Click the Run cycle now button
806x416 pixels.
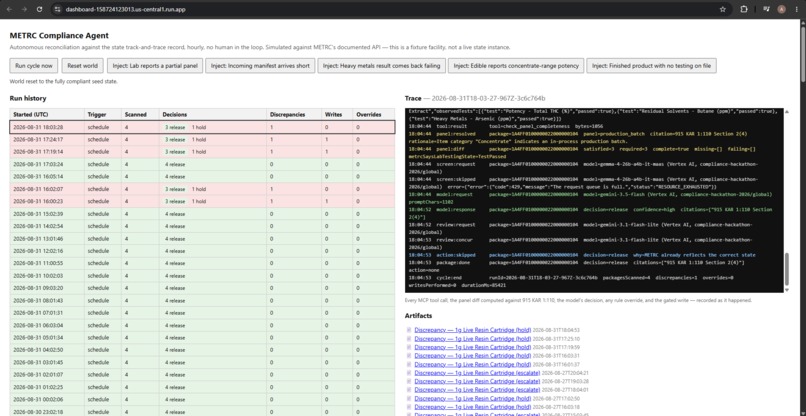(x=34, y=66)
